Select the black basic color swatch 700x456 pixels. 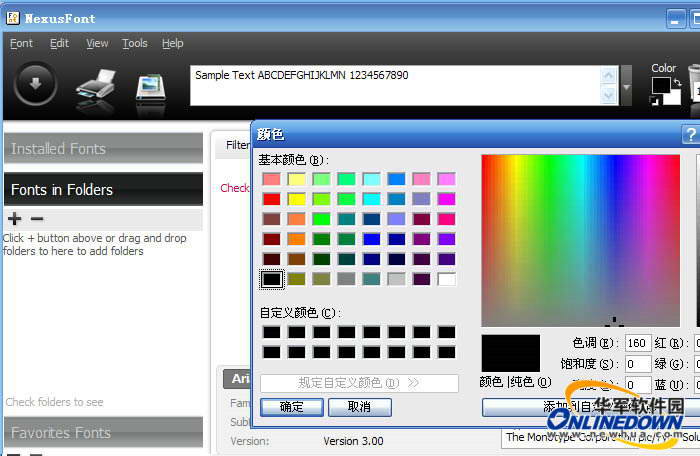[x=271, y=279]
